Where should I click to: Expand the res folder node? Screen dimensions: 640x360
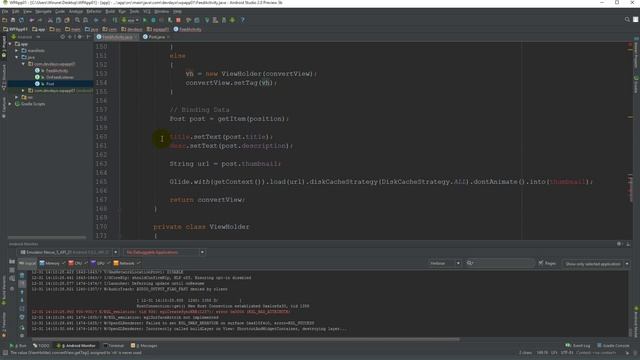(17, 97)
